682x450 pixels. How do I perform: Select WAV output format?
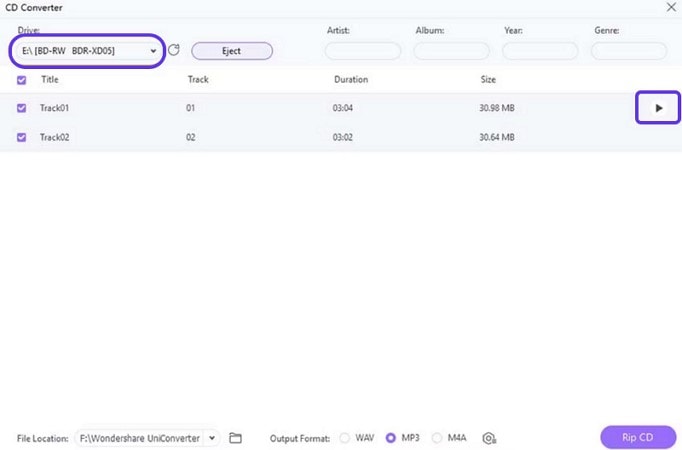(x=344, y=438)
